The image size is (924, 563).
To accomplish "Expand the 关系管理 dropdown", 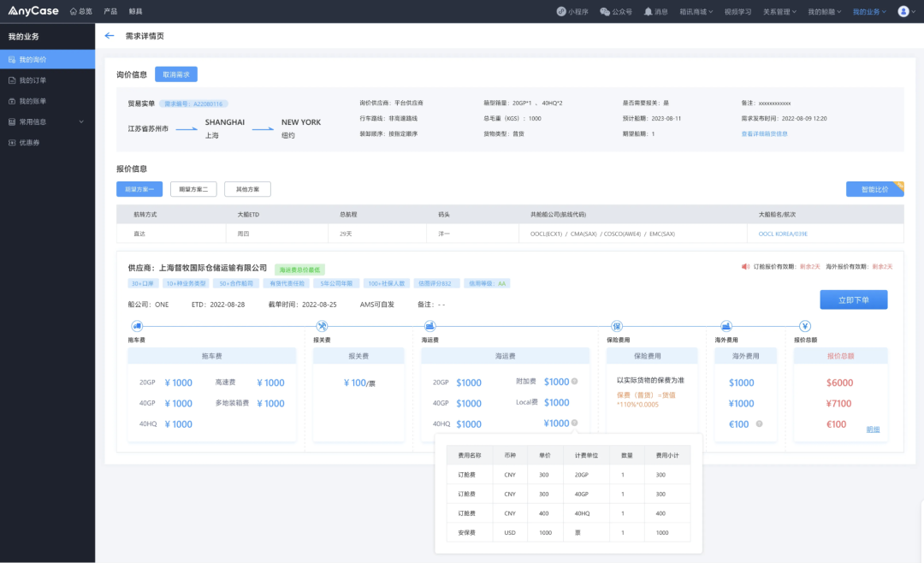I will (x=779, y=11).
